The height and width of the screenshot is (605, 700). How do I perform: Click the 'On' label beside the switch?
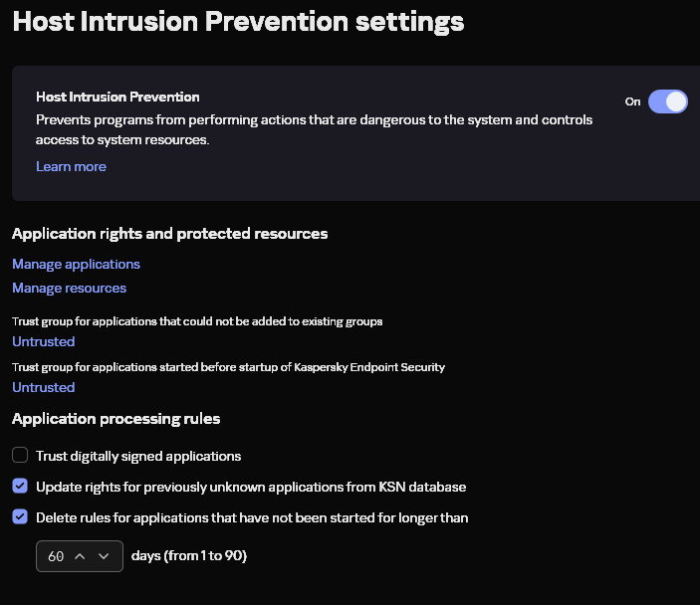pyautogui.click(x=632, y=101)
